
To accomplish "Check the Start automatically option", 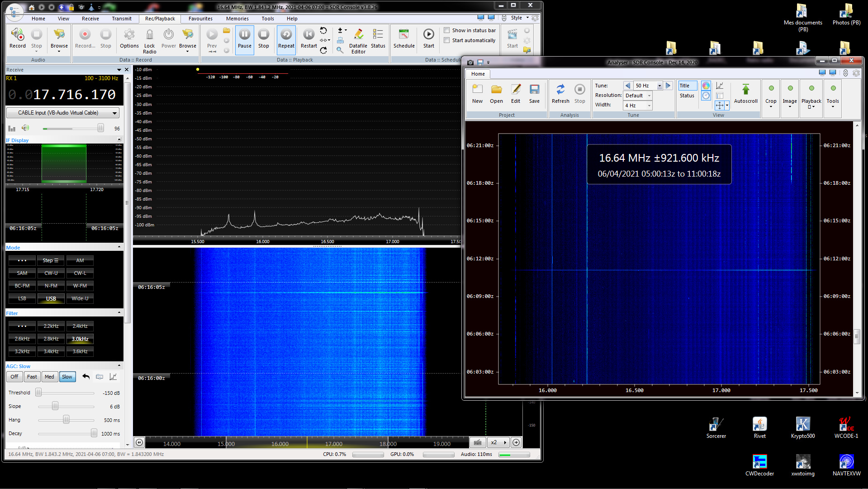I will tap(447, 40).
